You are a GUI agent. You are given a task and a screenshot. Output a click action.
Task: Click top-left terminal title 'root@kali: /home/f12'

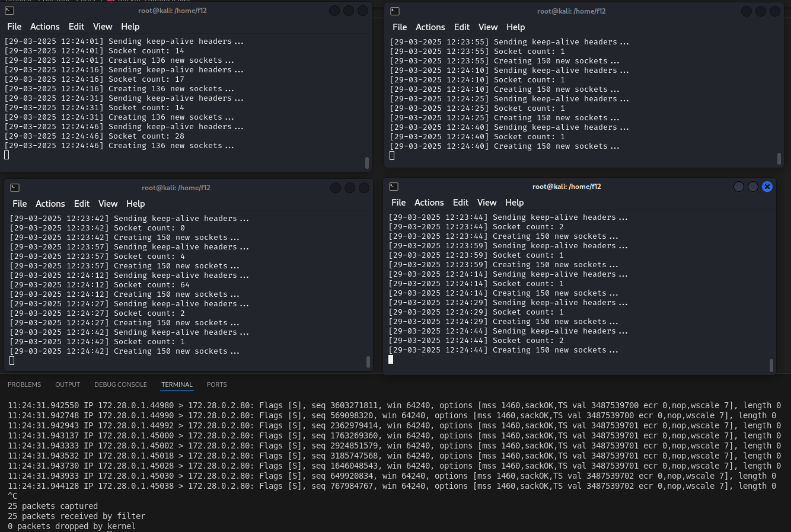pos(173,11)
